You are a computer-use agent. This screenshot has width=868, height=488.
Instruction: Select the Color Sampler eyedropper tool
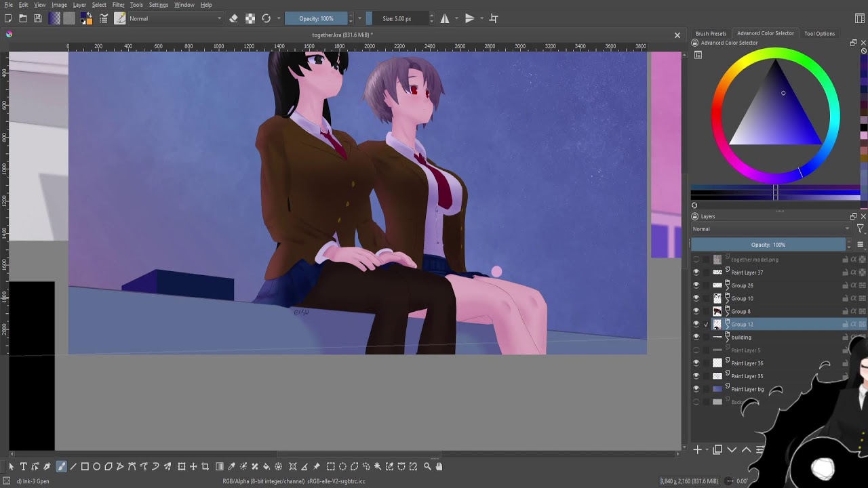(231, 466)
